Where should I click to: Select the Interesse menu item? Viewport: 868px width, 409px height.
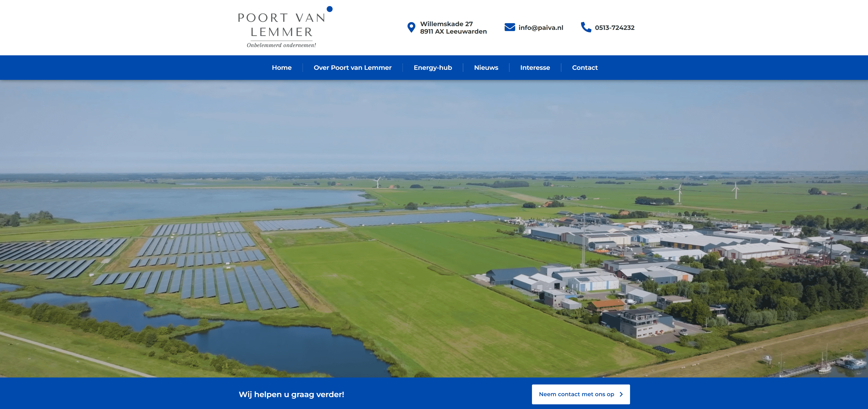[535, 68]
